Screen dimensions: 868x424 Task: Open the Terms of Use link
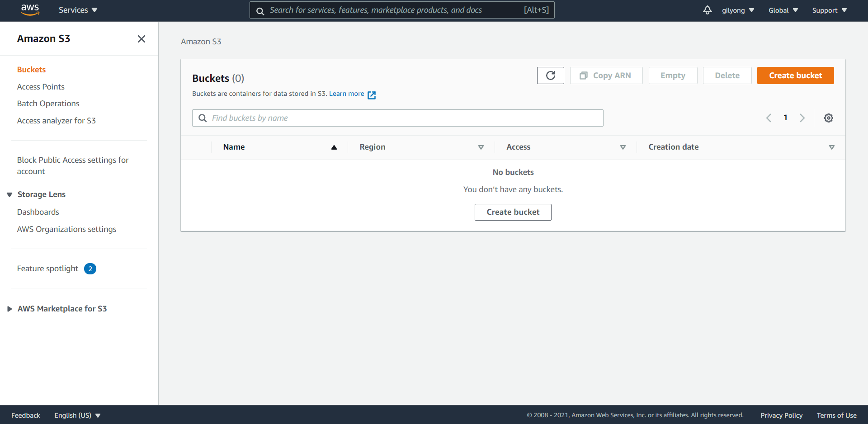coord(836,415)
